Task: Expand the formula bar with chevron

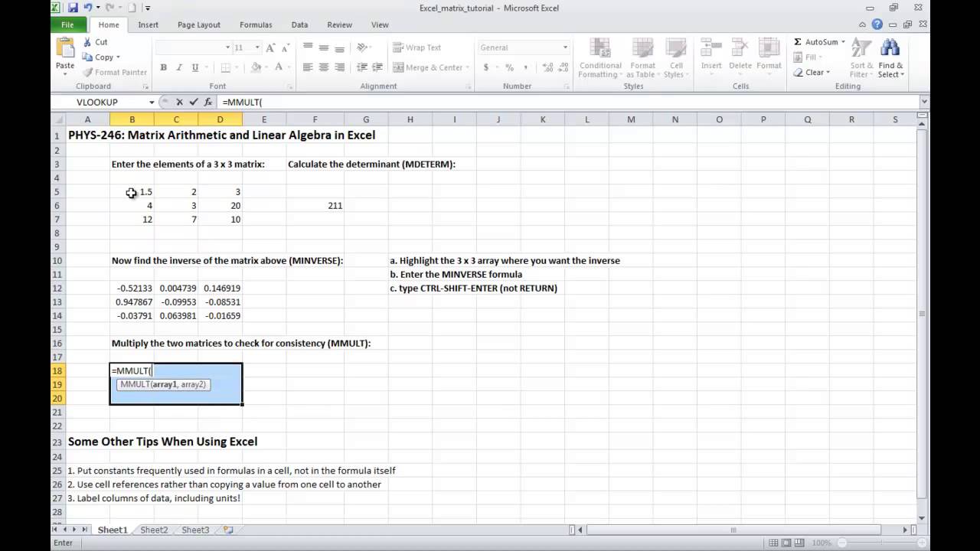Action: click(x=924, y=102)
